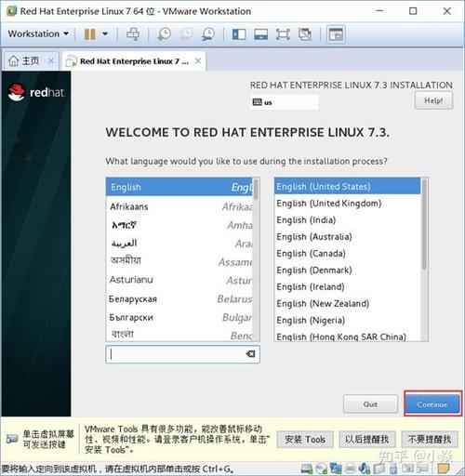Revert to previous snapshot toolbar icon
This screenshot has height=476, width=465.
(x=186, y=33)
